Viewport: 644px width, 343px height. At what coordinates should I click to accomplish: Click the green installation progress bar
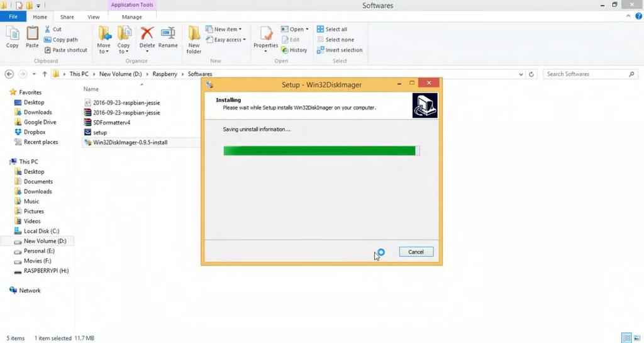321,151
